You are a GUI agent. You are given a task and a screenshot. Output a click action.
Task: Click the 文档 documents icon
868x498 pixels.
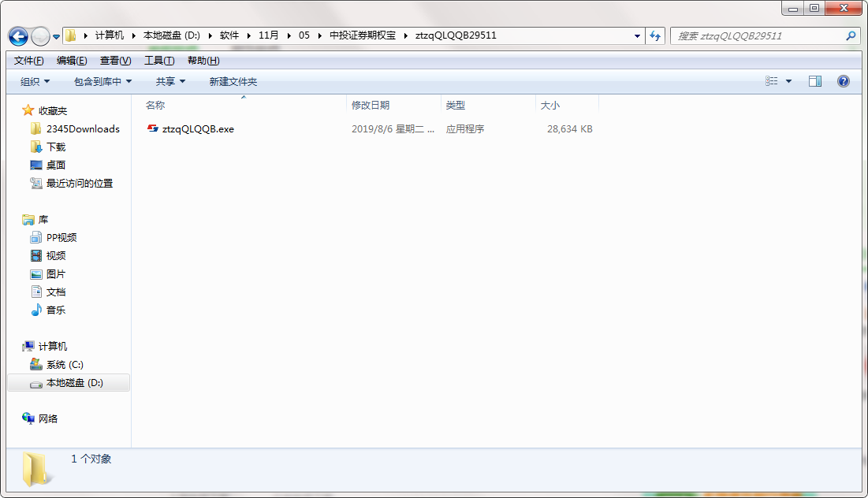click(36, 292)
